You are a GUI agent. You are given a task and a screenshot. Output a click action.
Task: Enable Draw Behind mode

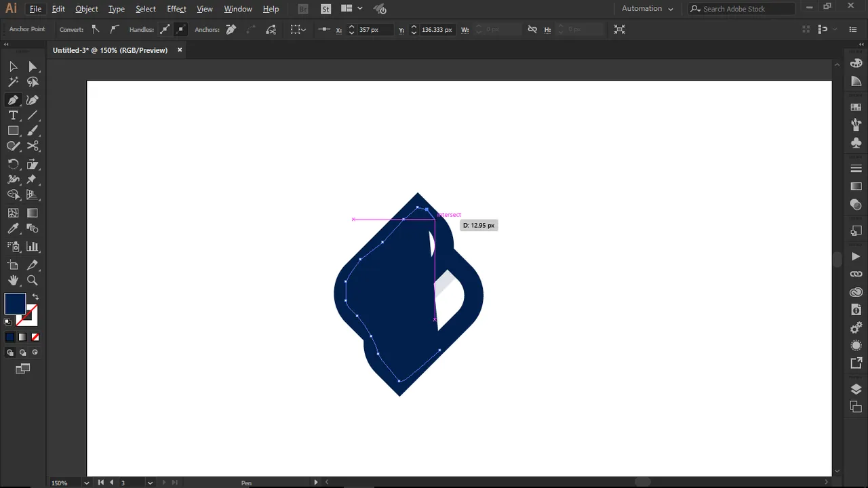pos(22,352)
